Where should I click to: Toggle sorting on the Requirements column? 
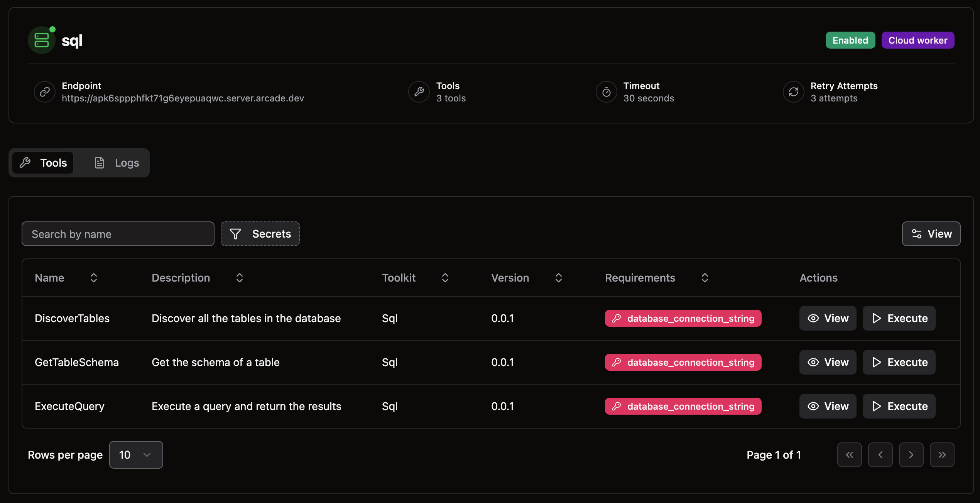(705, 277)
